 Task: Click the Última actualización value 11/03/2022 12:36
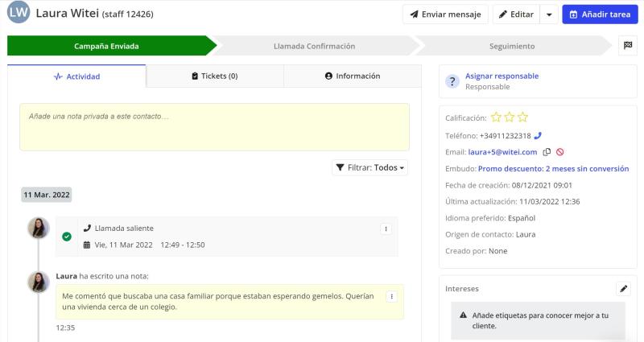[x=550, y=202]
